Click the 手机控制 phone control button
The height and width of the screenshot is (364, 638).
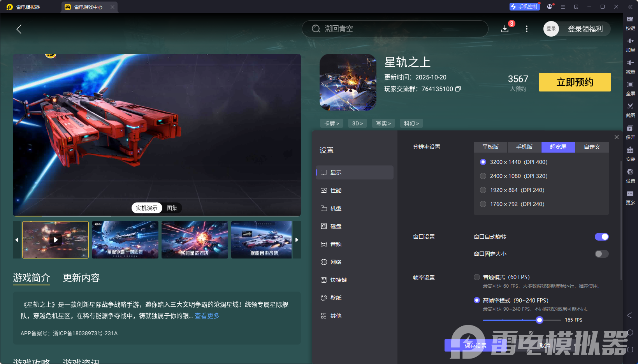pos(524,7)
